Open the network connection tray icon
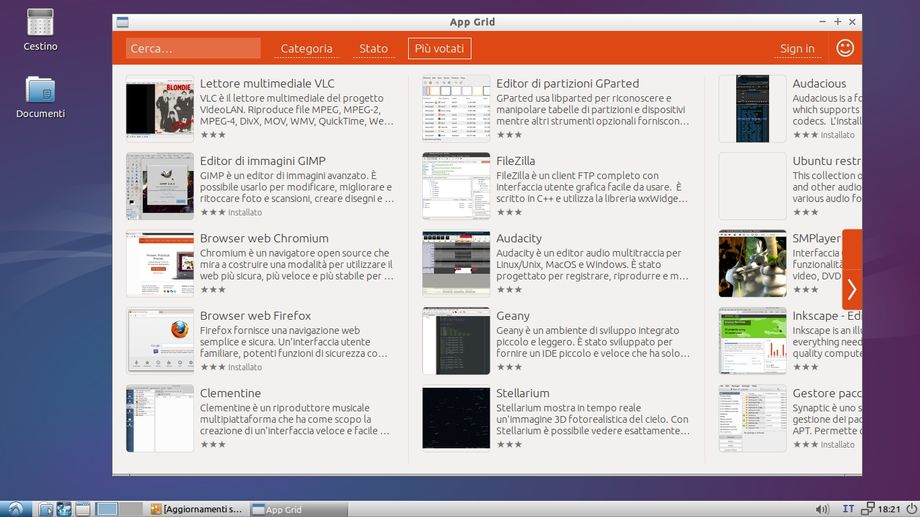The height and width of the screenshot is (517, 920). tap(868, 509)
